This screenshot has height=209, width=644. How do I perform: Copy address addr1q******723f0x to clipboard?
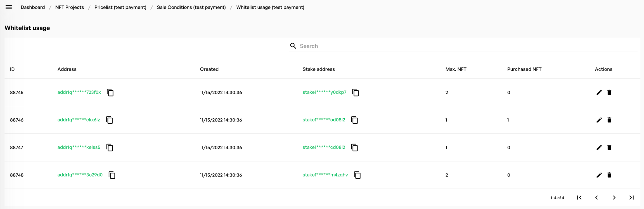coord(110,93)
